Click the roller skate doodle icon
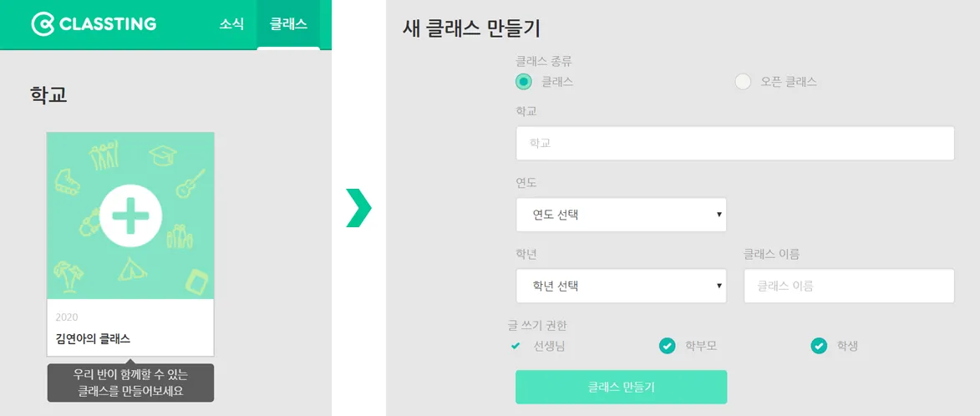Screen dimensions: 980x416 point(67,180)
